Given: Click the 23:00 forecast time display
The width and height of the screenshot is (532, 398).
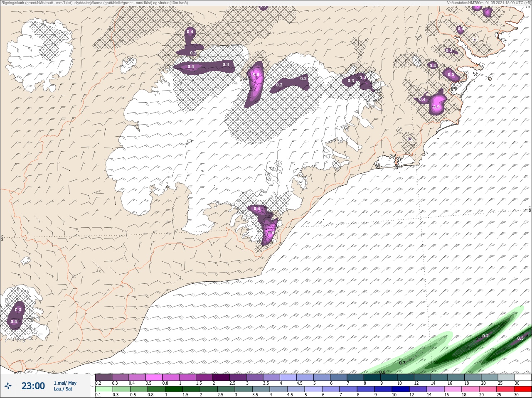Looking at the screenshot, I should (33, 386).
